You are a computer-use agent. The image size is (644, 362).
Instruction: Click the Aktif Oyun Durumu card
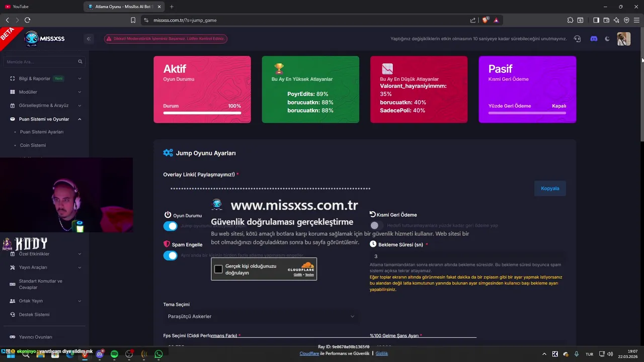coord(202,89)
